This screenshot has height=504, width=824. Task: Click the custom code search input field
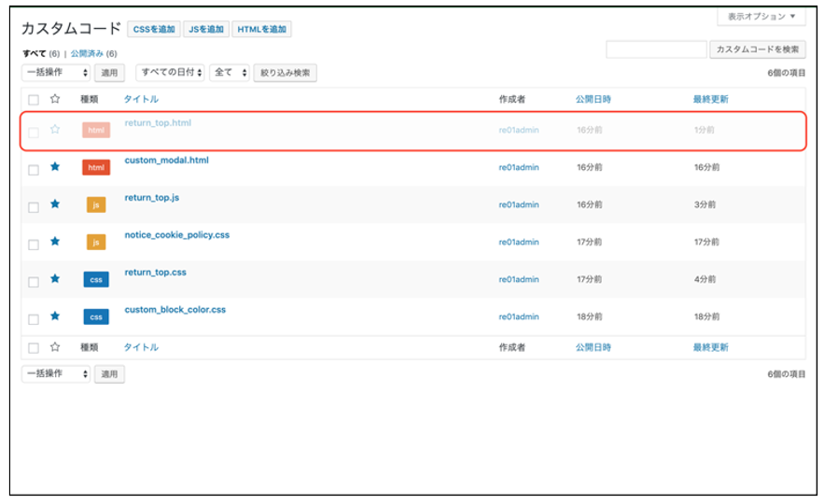[x=656, y=49]
